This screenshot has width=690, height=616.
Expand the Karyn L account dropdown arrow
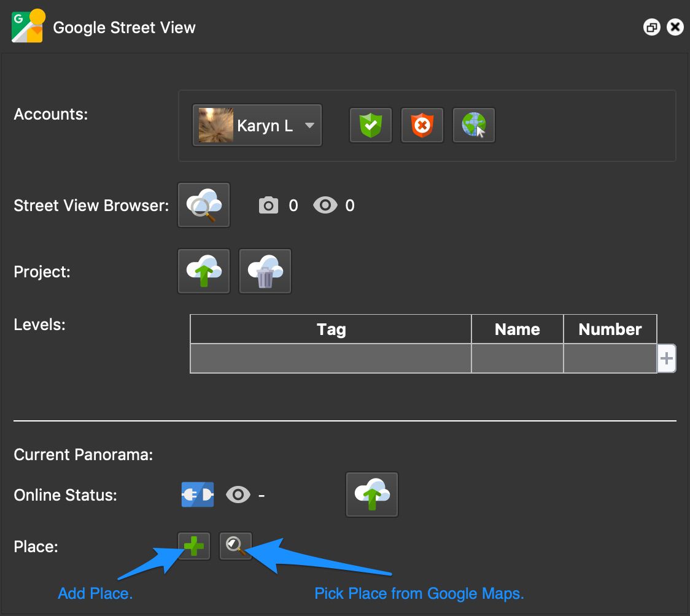[309, 126]
